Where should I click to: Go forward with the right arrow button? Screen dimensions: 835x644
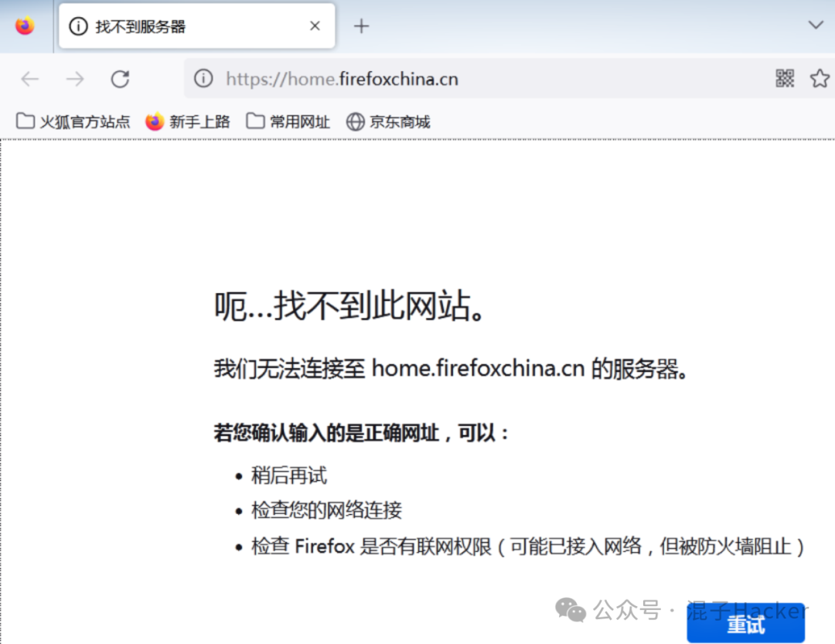[75, 79]
